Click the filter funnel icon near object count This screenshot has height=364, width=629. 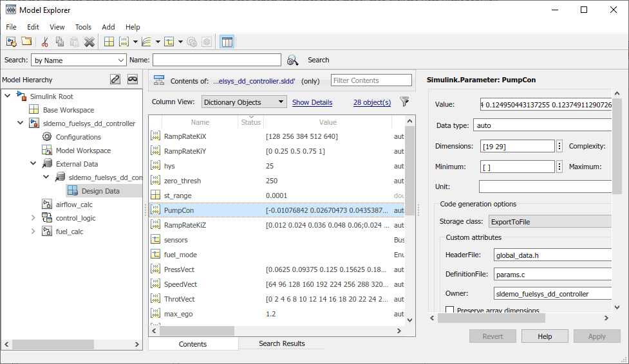pos(404,102)
